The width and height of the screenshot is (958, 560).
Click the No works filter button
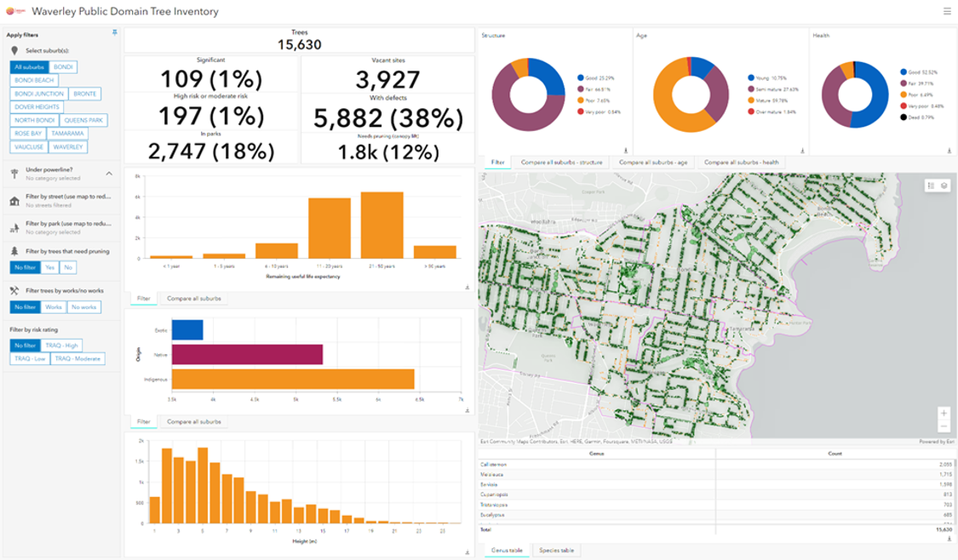click(83, 306)
